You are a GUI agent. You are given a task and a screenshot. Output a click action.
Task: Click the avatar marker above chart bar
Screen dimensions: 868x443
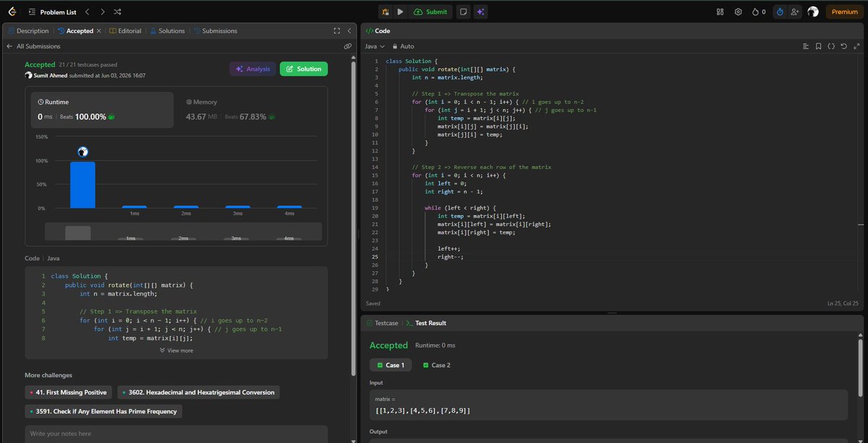(82, 151)
